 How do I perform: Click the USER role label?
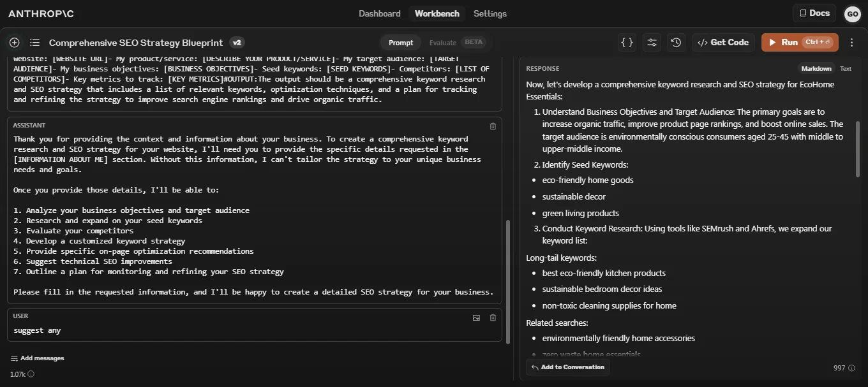(21, 316)
